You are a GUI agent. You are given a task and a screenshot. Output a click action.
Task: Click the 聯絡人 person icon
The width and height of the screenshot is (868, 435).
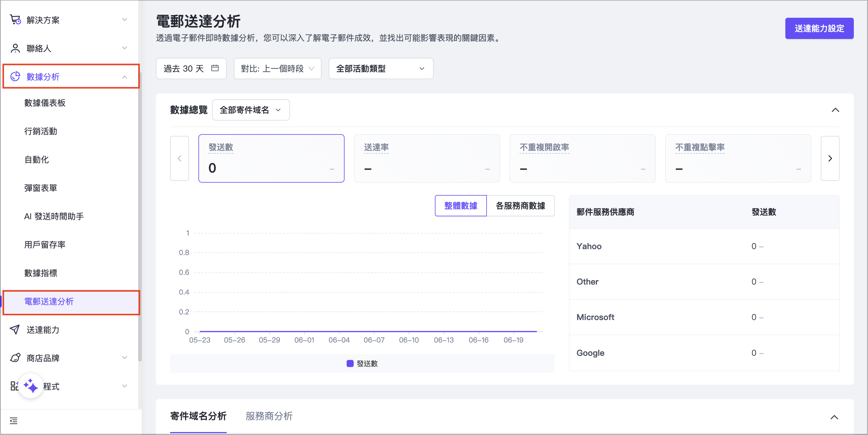pyautogui.click(x=15, y=48)
